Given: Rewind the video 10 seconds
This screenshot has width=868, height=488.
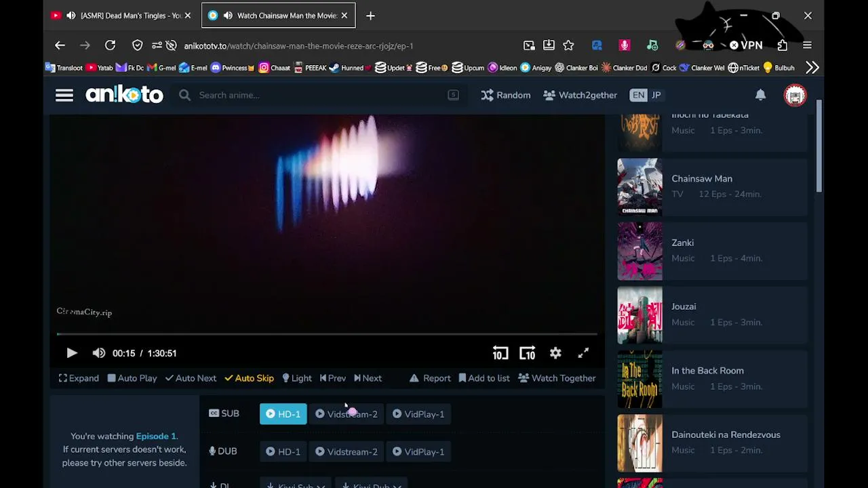Looking at the screenshot, I should point(500,353).
